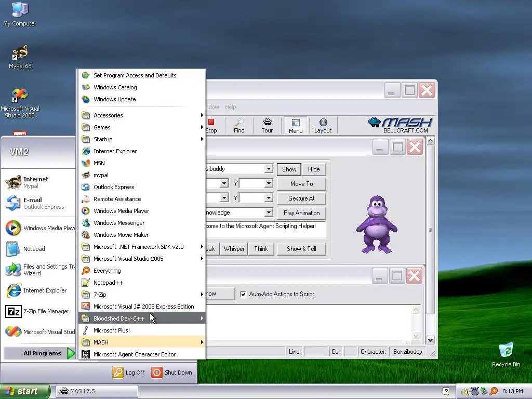The width and height of the screenshot is (532, 399).
Task: Click the Play Animation button
Action: [x=302, y=212]
